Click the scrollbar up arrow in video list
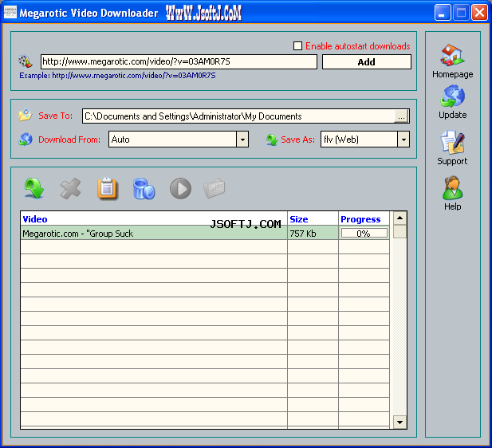The image size is (492, 448). (400, 218)
